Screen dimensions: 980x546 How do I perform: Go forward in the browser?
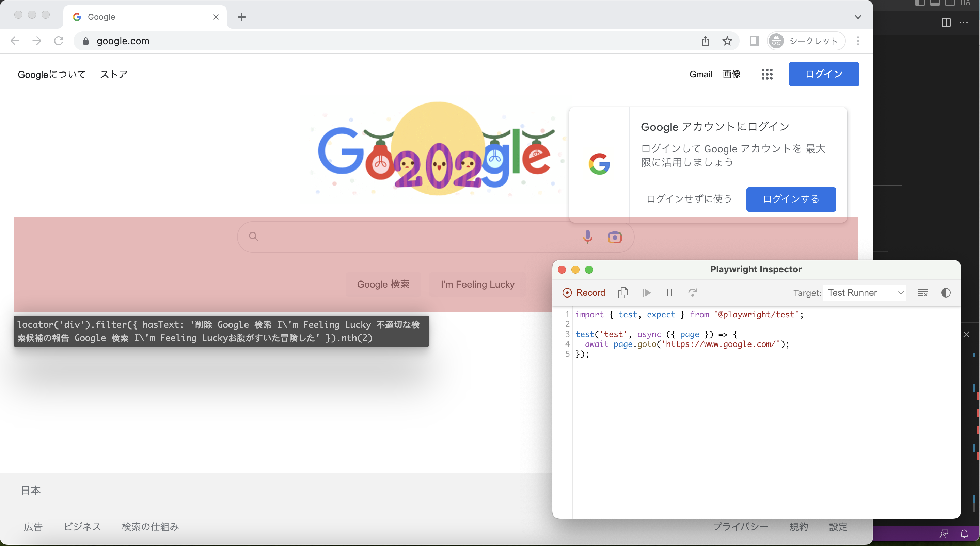coord(36,41)
